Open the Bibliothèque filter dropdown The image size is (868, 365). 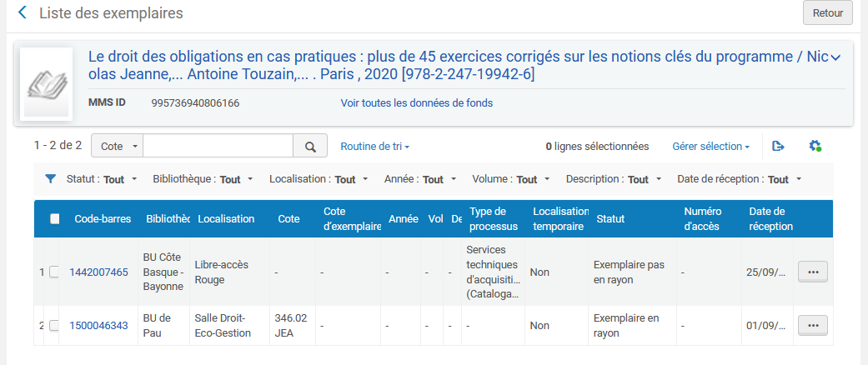click(201, 179)
